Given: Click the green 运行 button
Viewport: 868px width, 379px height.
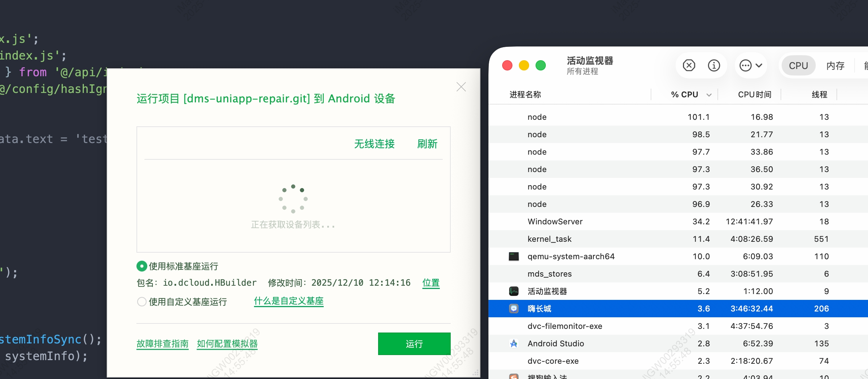Looking at the screenshot, I should tap(414, 344).
